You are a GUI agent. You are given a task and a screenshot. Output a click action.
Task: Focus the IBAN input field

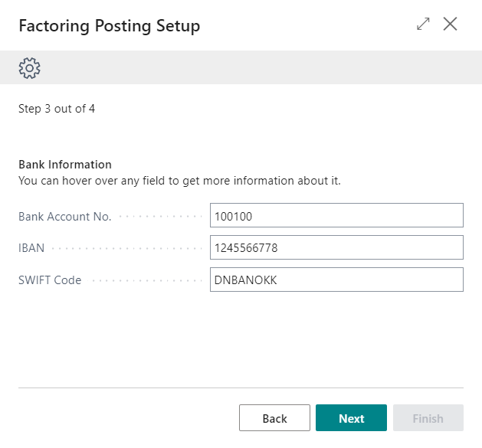pos(336,248)
